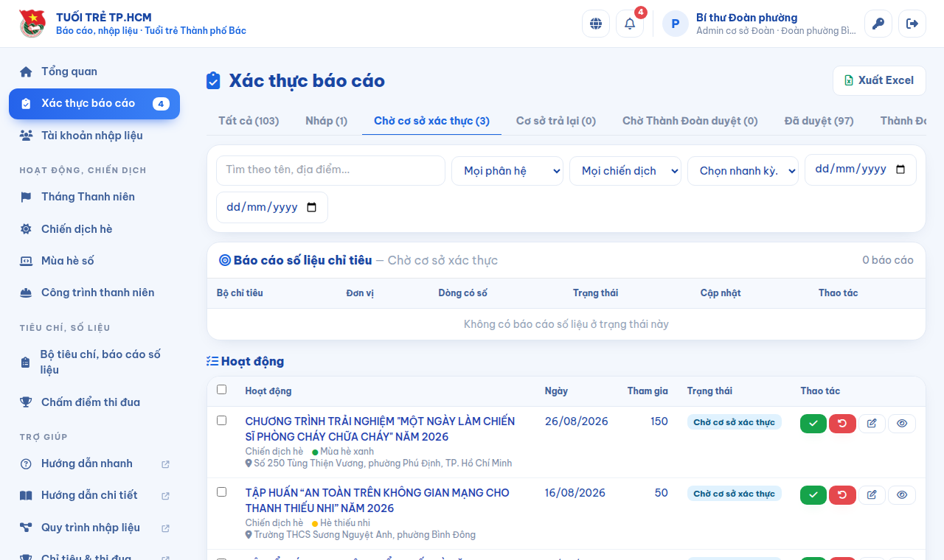Click the logout icon in header
This screenshot has width=944, height=560.
pos(912,24)
